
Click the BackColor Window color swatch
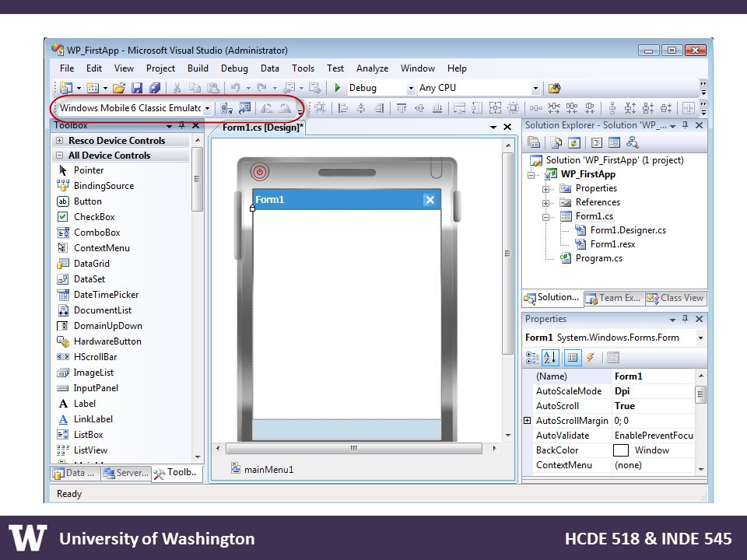(620, 450)
